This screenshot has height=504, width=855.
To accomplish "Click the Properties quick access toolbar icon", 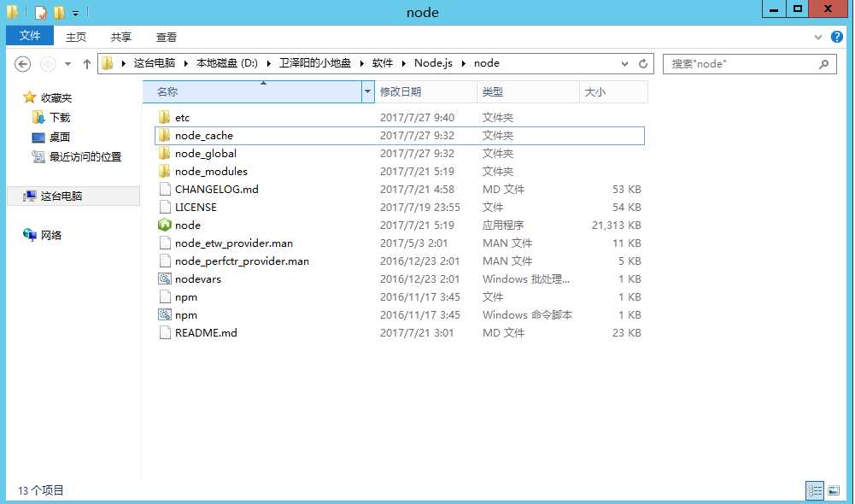I will coord(41,12).
